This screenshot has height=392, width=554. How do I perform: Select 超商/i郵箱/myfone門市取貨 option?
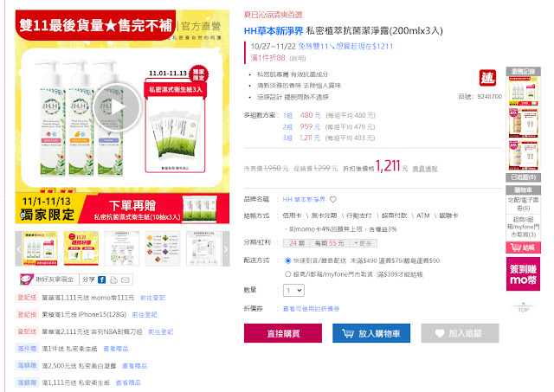[287, 274]
